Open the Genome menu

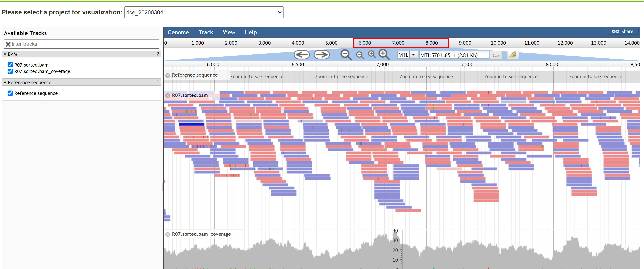click(x=178, y=33)
